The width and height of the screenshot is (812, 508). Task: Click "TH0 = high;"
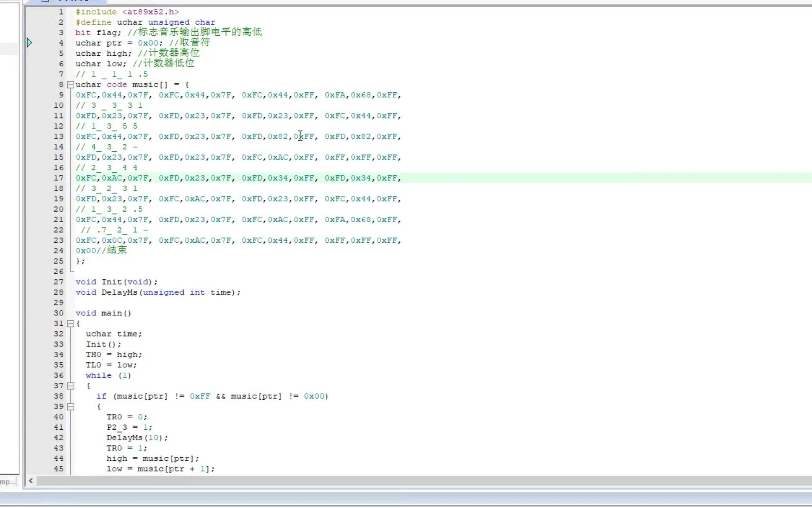click(114, 355)
